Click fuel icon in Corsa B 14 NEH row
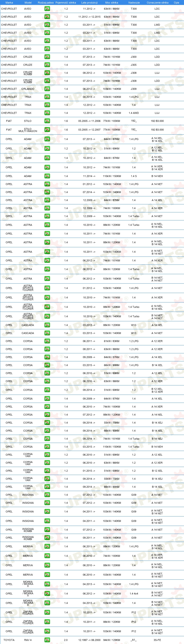The width and height of the screenshot is (184, 644). click(47, 446)
